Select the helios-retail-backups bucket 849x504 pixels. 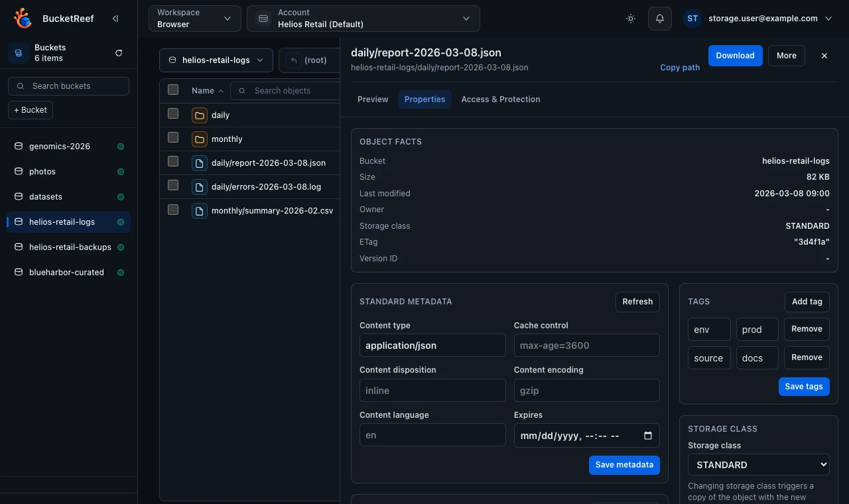pos(69,247)
